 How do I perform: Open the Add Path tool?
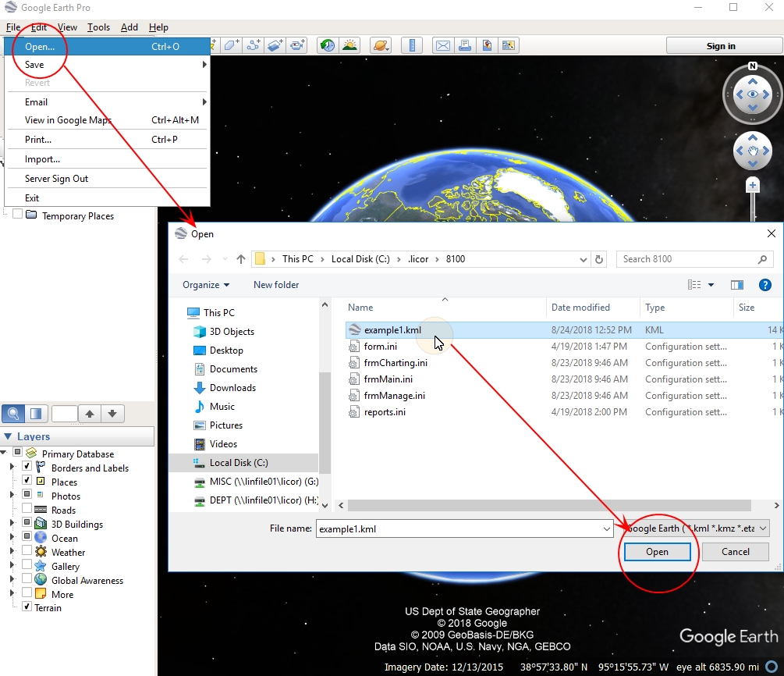(x=254, y=45)
